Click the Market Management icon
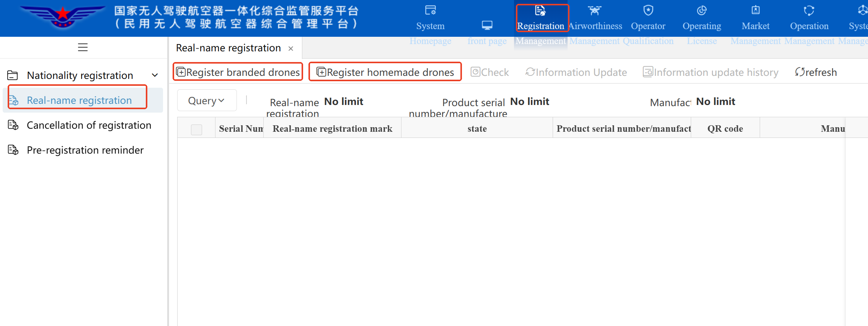The width and height of the screenshot is (868, 326). pos(755,10)
